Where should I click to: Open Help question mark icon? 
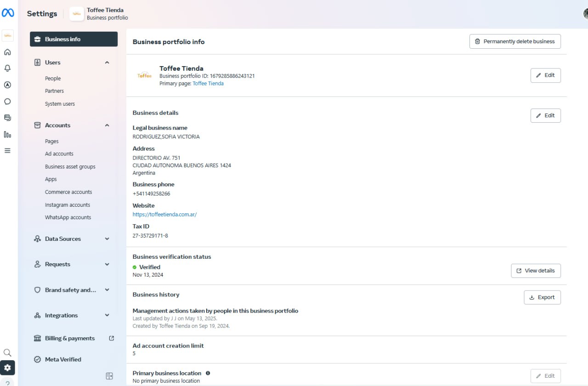coord(7,383)
